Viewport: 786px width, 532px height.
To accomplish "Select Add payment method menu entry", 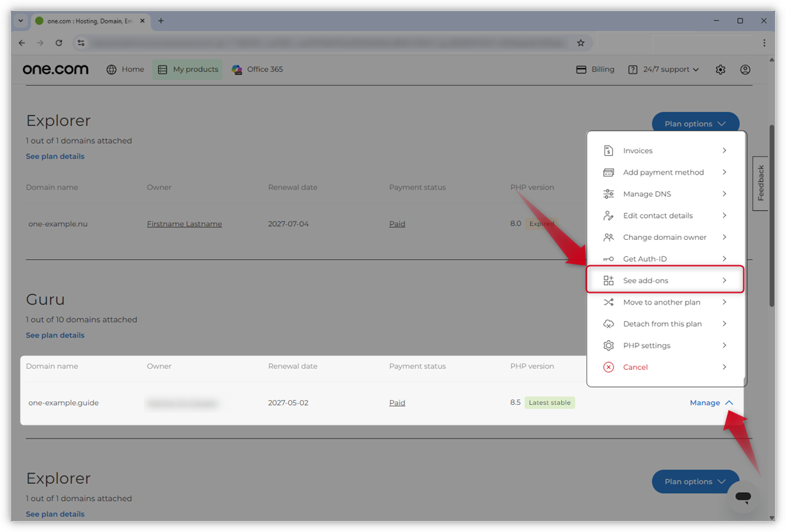I will point(665,173).
